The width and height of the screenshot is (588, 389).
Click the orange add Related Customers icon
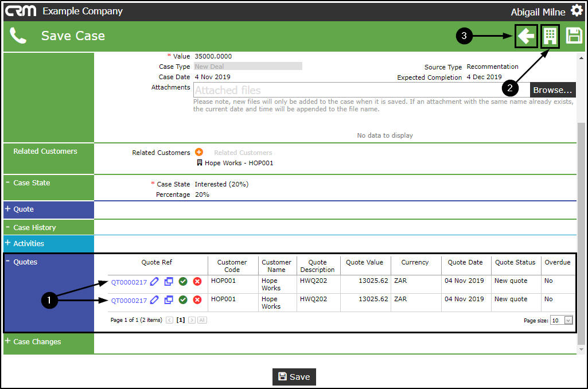(x=199, y=153)
